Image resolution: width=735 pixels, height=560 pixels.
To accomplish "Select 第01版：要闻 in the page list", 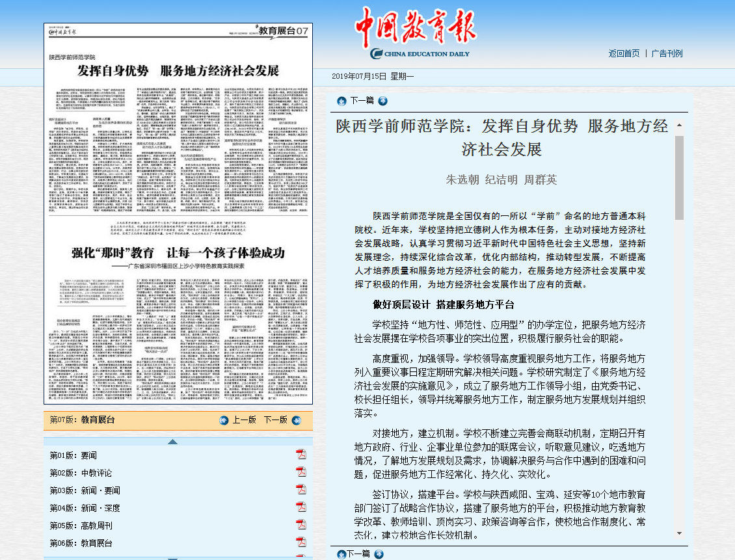I will coord(73,455).
